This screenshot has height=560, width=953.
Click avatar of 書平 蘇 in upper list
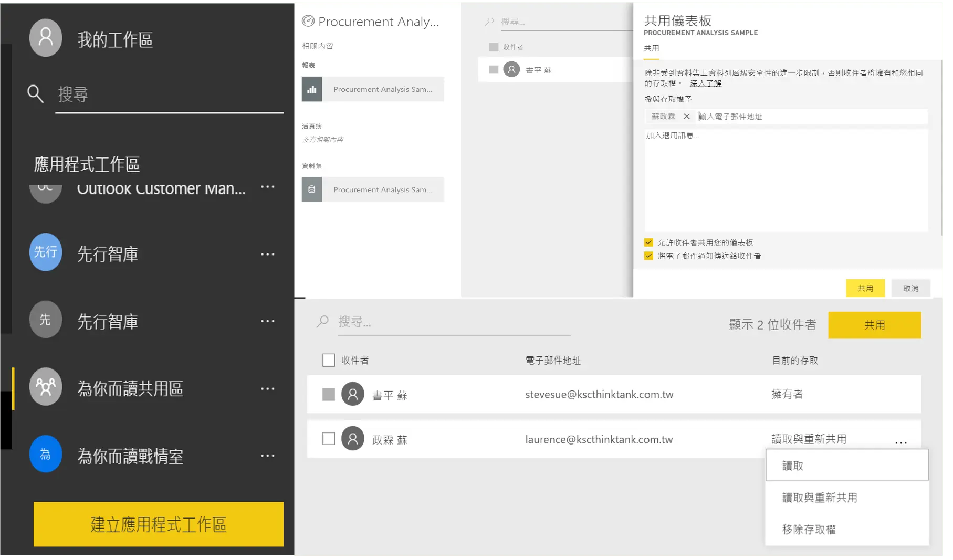click(512, 70)
